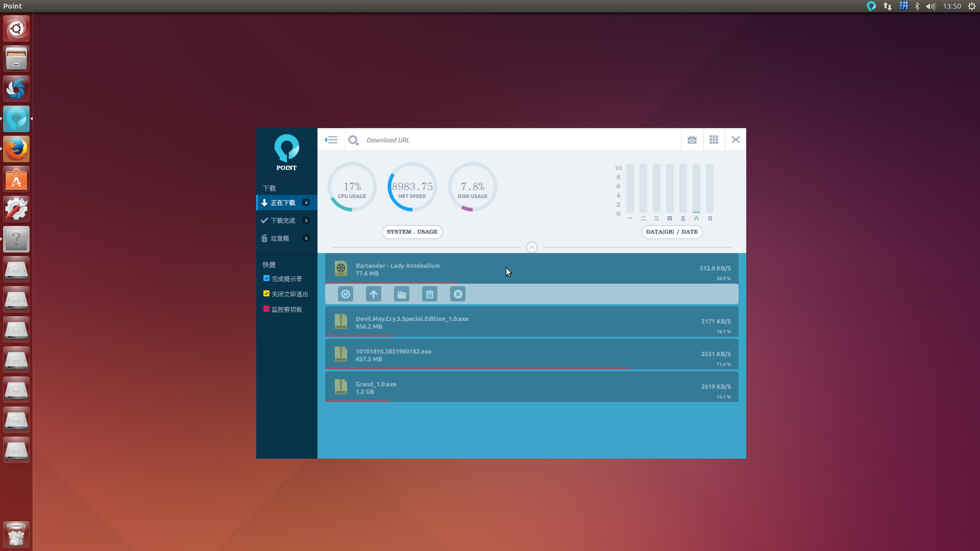Screen dimensions: 980x551
Task: Select 正在下载 in sidebar
Action: pos(287,203)
